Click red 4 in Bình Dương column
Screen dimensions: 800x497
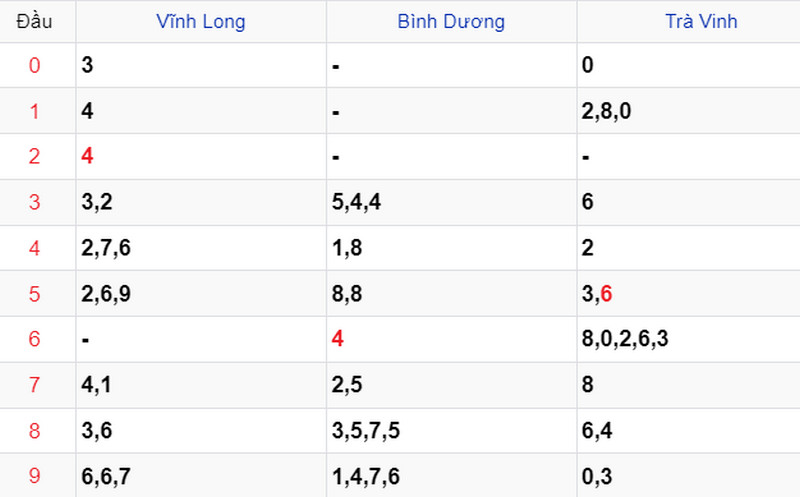(338, 339)
